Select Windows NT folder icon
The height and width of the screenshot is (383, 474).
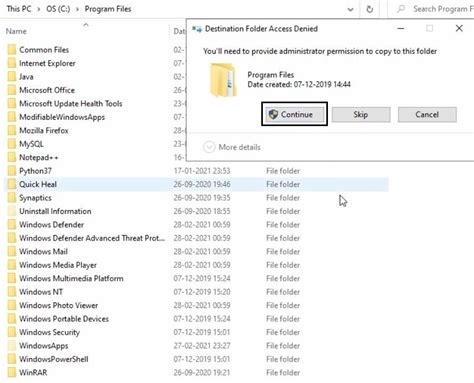click(x=12, y=292)
